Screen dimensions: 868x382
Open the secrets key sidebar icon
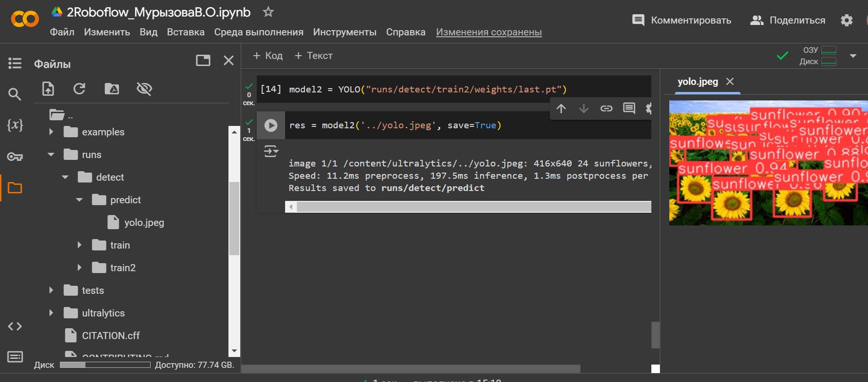[15, 157]
